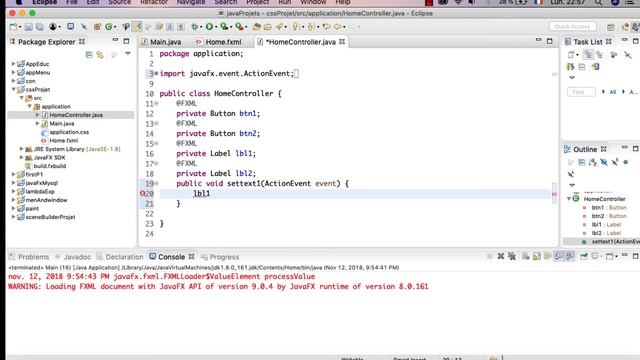Click the Open Type toolbar icon
This screenshot has width=640, height=360.
pyautogui.click(x=256, y=27)
